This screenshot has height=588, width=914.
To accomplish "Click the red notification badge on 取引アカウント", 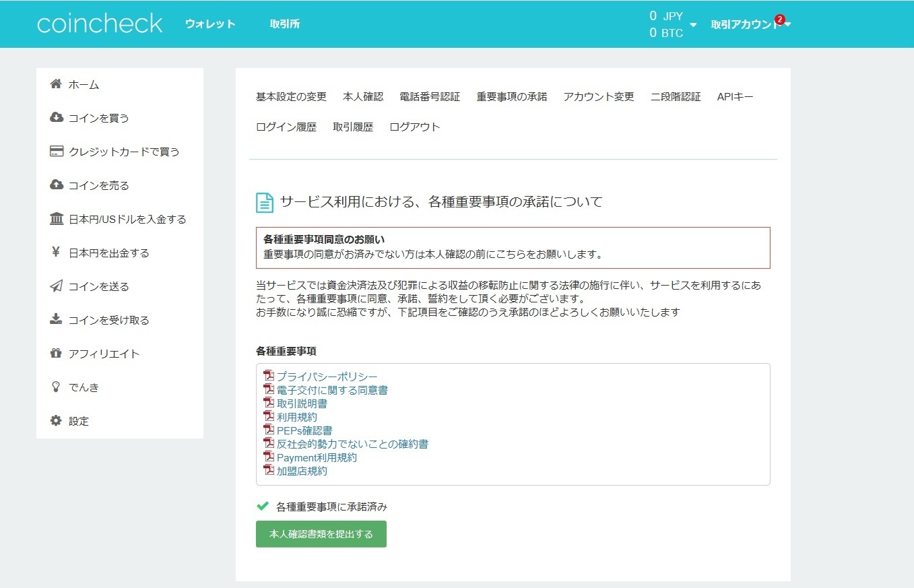I will [779, 19].
